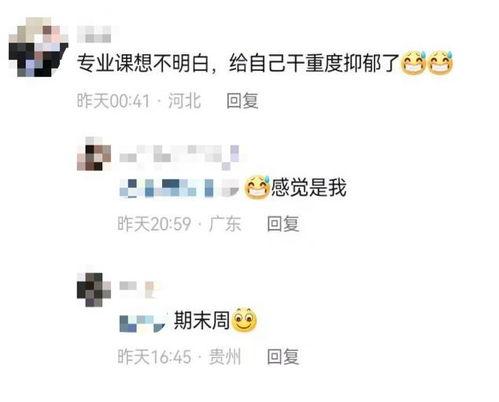499x402 pixels.
Task: Click the 昨天00:41 timestamp
Action: (x=113, y=101)
